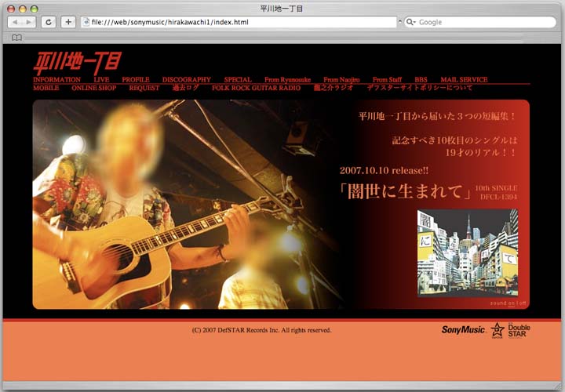Expand the search magnifier dropdown

[x=411, y=22]
